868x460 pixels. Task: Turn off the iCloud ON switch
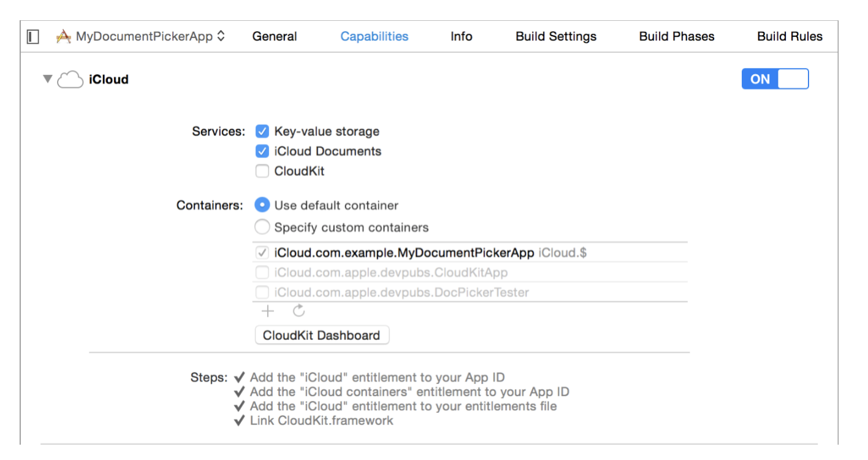[x=775, y=79]
